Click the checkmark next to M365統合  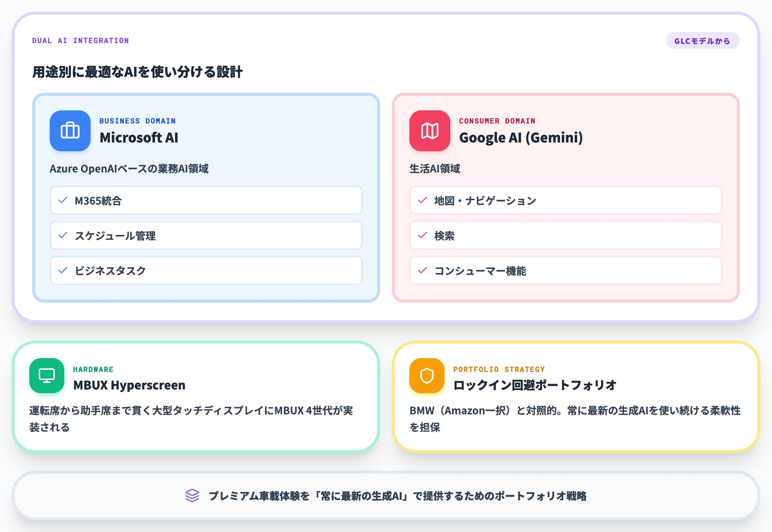63,200
